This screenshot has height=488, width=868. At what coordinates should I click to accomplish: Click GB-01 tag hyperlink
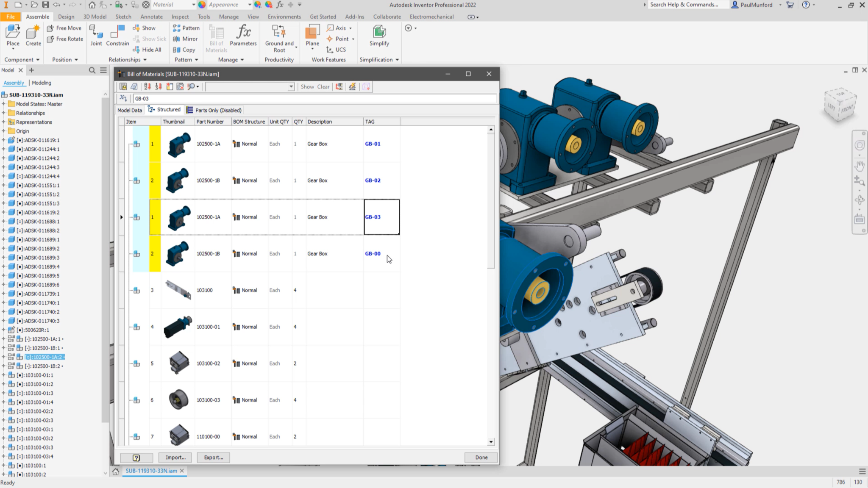tap(373, 144)
